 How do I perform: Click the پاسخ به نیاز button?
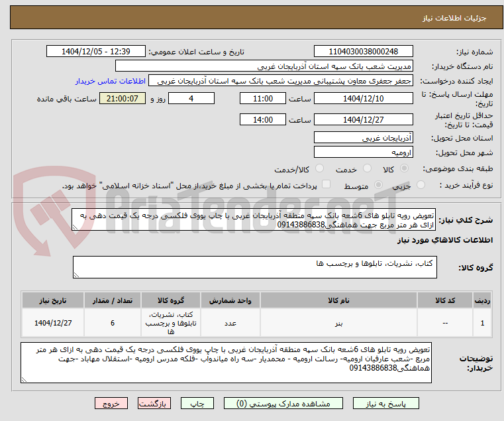pos(385,403)
